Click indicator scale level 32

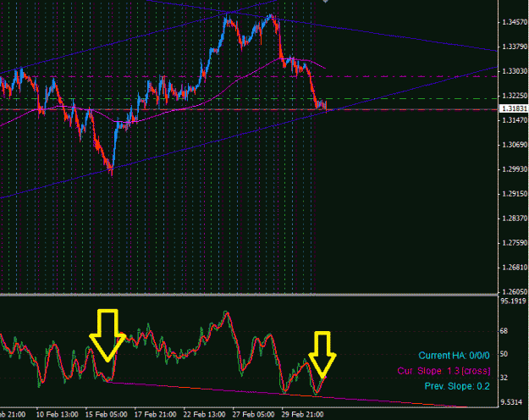[504, 378]
